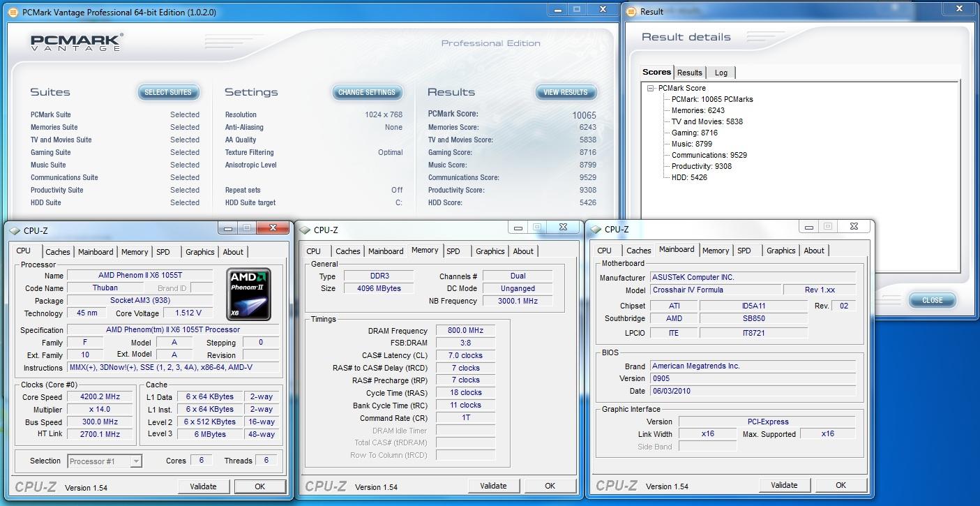Screen dimensions: 980x506
Task: Click the CAS# Latency value 7.0 clocks
Action: [x=465, y=355]
